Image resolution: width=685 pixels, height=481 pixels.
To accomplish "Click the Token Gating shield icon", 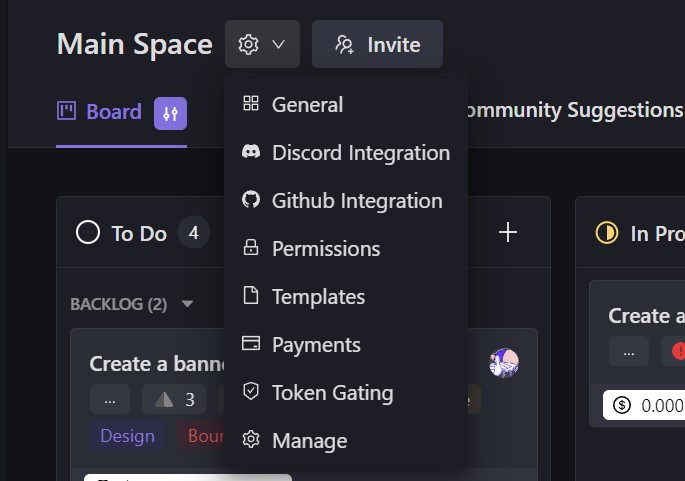I will (x=251, y=393).
